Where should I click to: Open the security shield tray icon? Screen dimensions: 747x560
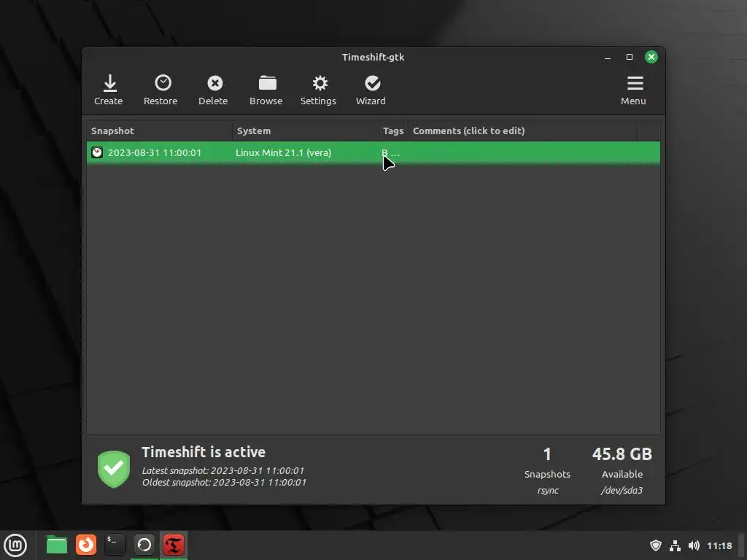click(656, 545)
